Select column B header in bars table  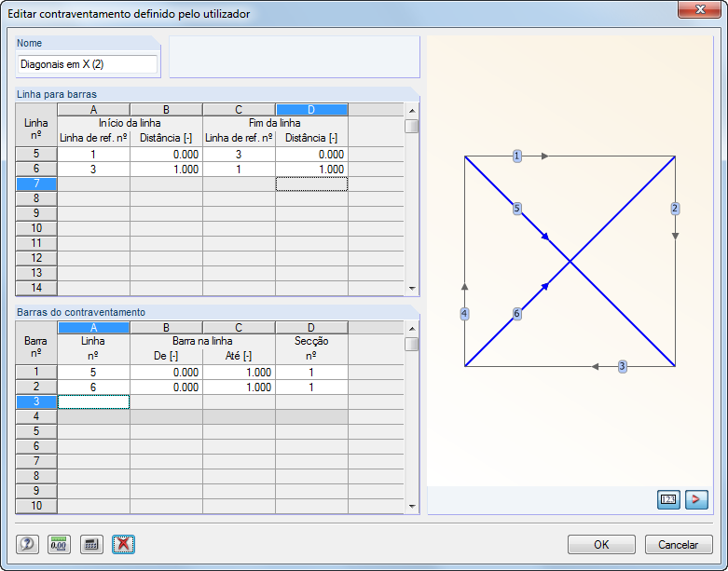click(166, 328)
